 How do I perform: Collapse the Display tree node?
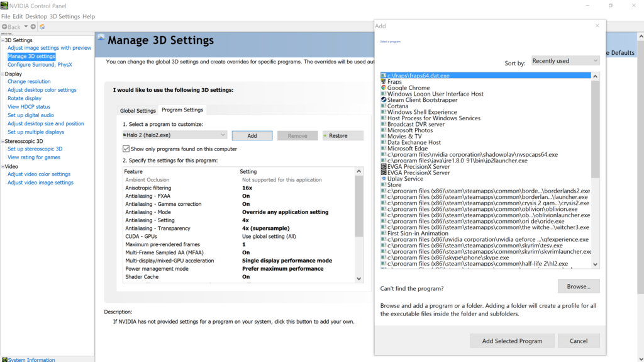[3, 74]
